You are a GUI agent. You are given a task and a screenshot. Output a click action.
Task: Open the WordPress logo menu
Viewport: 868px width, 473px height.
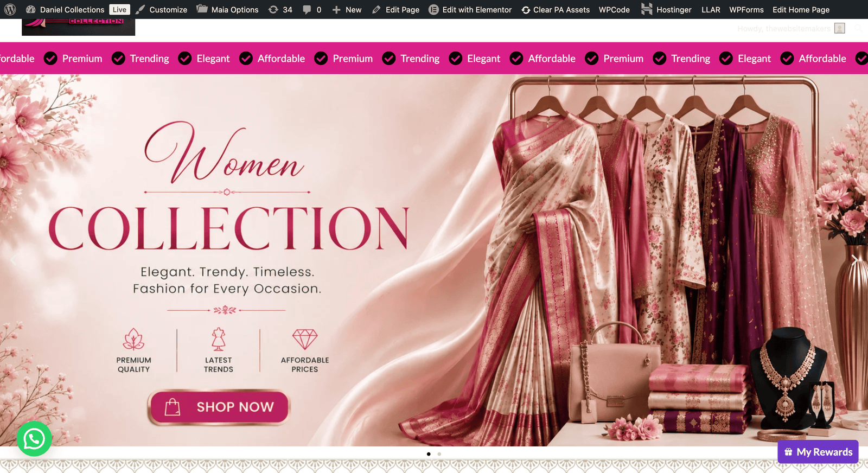pyautogui.click(x=10, y=10)
